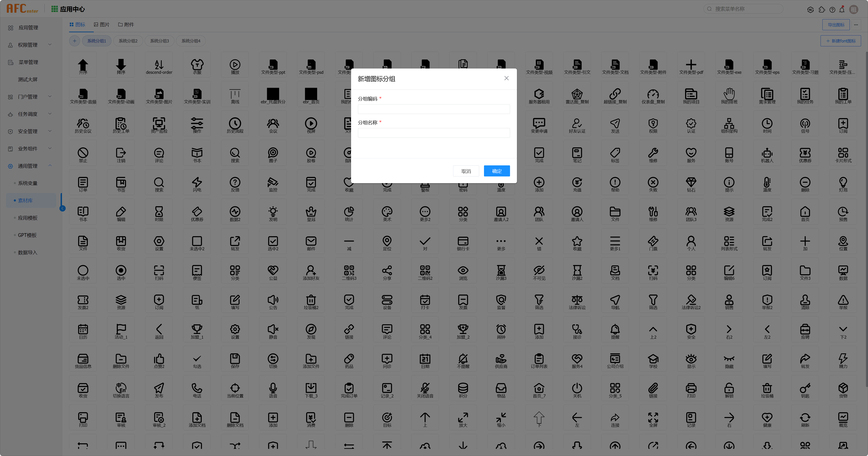868x456 pixels.
Task: Open the help question-mark icon
Action: point(832,9)
